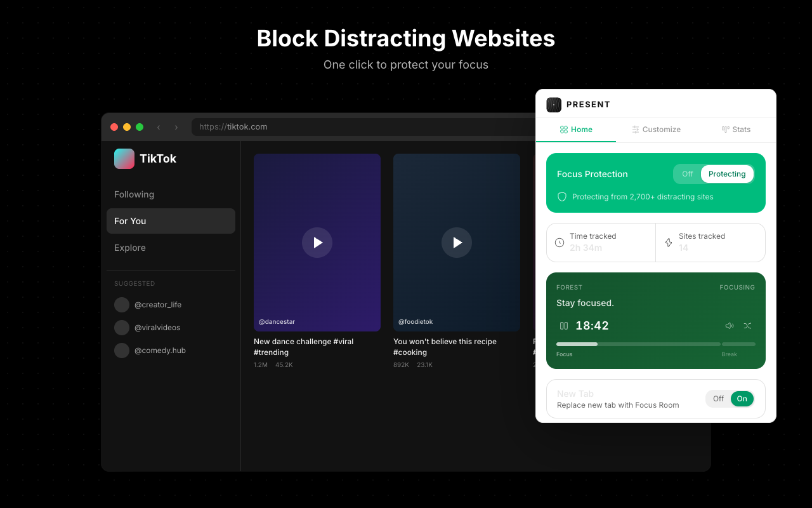Click the lightning icon beside Sites tracked

pyautogui.click(x=669, y=243)
